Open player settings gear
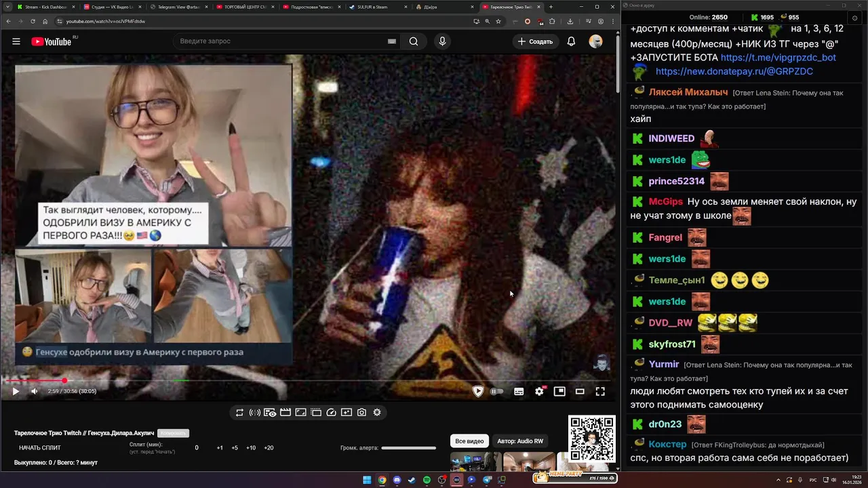The height and width of the screenshot is (488, 868). [539, 391]
